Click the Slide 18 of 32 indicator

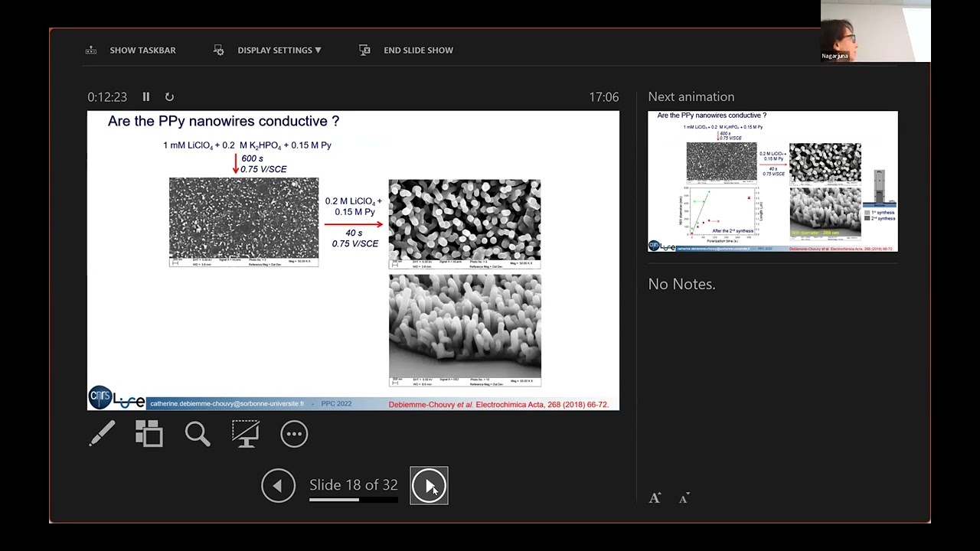point(354,485)
